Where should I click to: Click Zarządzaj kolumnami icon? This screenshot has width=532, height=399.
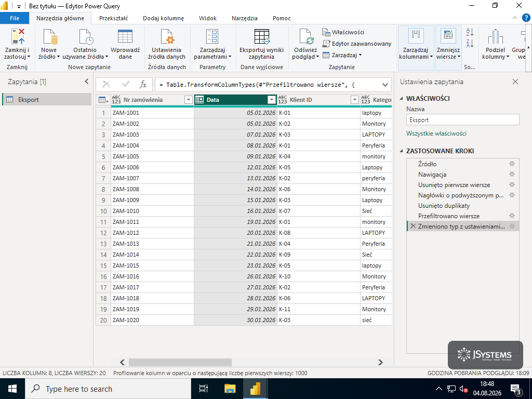coord(416,36)
